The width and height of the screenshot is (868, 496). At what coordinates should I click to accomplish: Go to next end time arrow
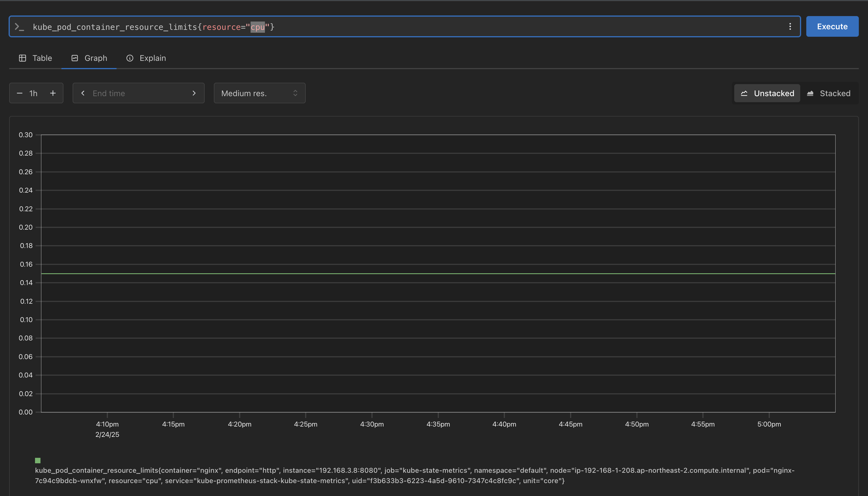[194, 93]
